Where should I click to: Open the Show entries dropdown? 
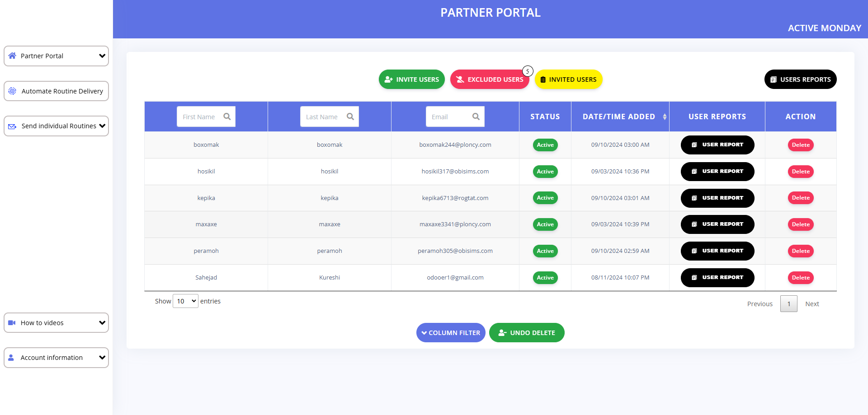185,301
